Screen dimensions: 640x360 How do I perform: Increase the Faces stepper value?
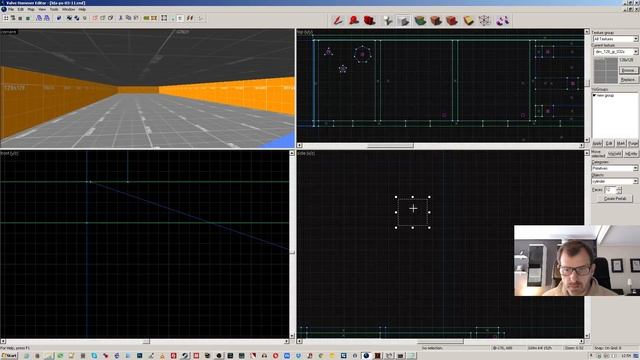[619, 188]
